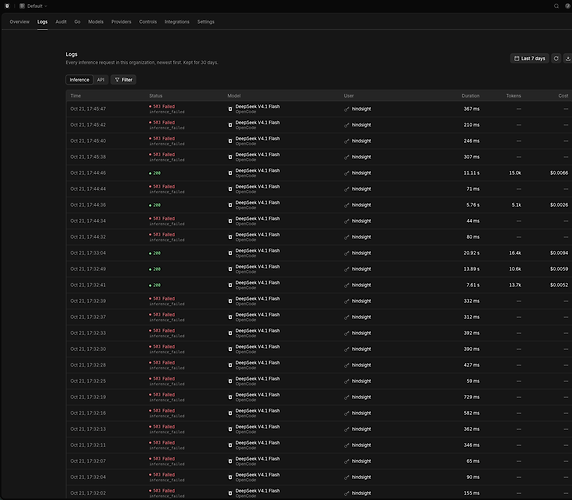The image size is (572, 500).
Task: Click the model icon in the 17:45:38 row
Action: [230, 157]
